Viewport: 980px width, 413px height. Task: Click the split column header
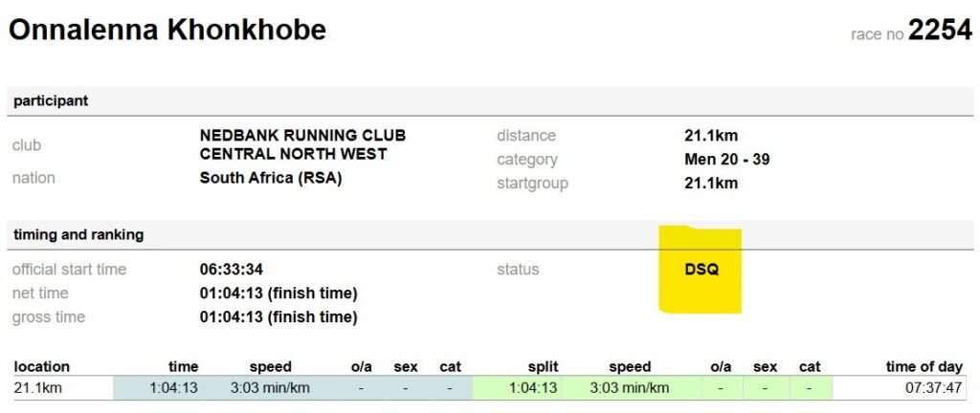tap(543, 367)
